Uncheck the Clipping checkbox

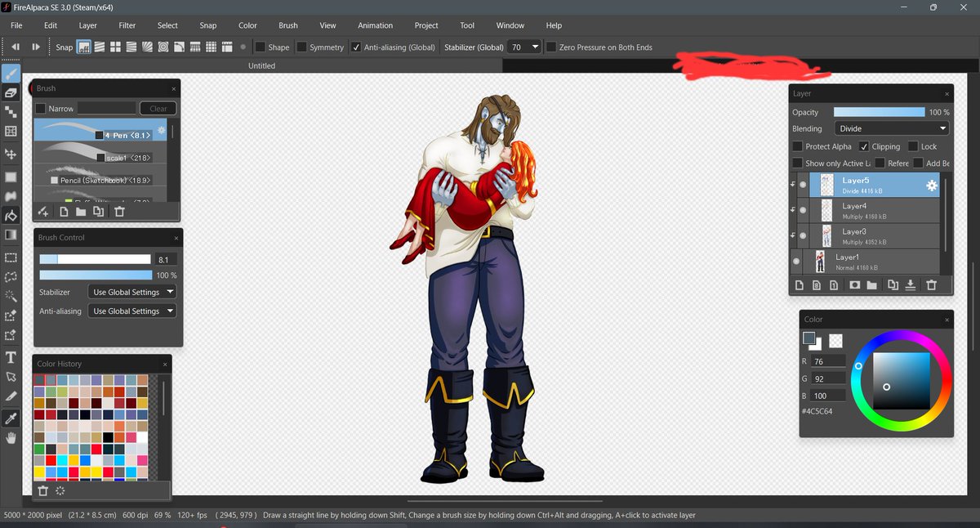pos(864,146)
